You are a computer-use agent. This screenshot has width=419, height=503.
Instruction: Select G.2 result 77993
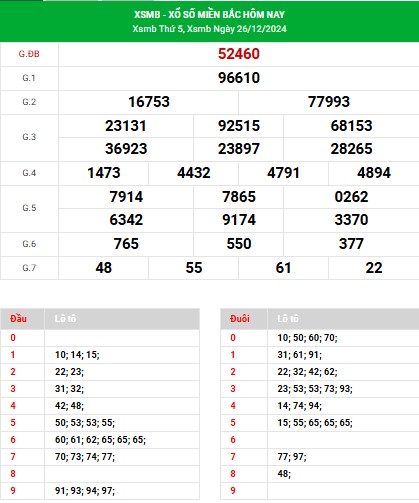(329, 102)
